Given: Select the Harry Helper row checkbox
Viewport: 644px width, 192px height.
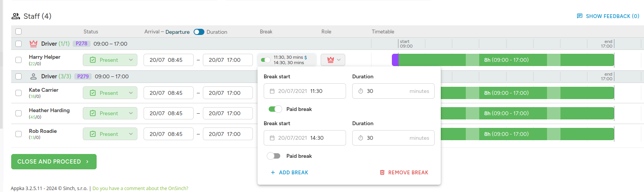Looking at the screenshot, I should click(x=18, y=60).
